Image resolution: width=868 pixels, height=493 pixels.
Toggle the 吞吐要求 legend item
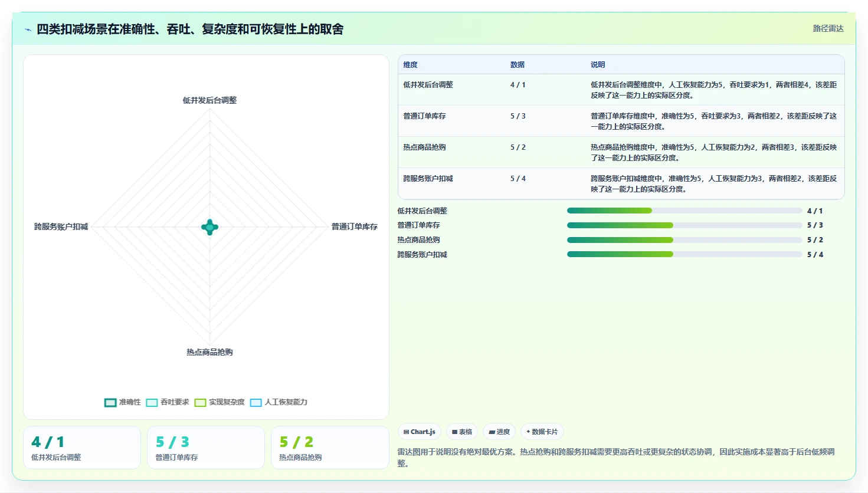(x=168, y=402)
